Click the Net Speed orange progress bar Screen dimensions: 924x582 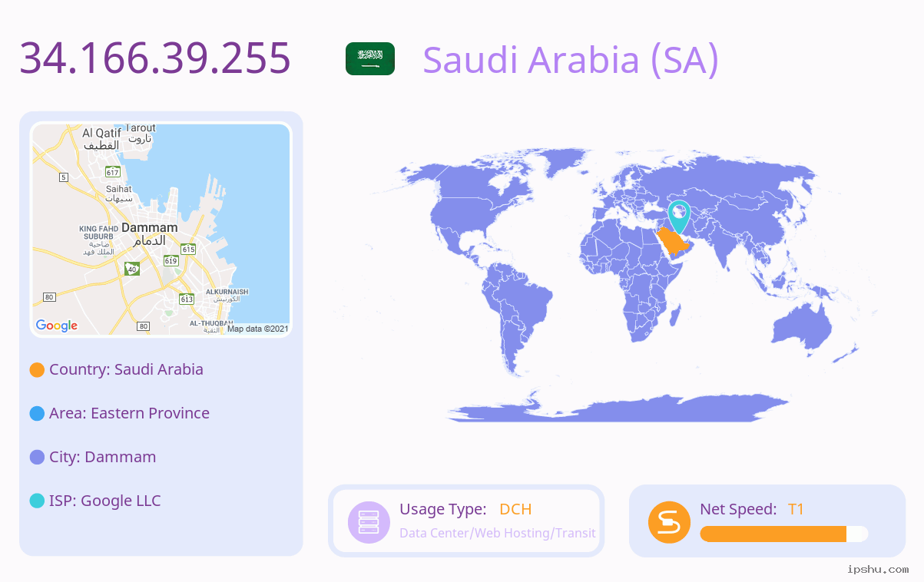[x=783, y=534]
